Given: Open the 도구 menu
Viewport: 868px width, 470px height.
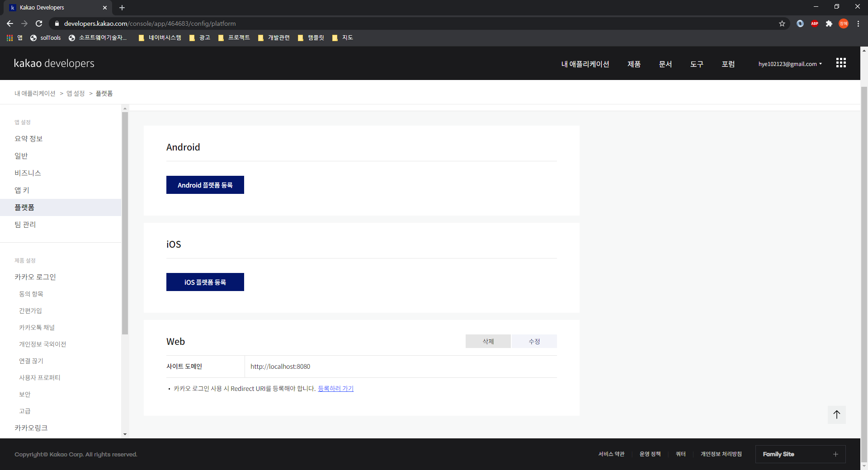Looking at the screenshot, I should pyautogui.click(x=697, y=64).
